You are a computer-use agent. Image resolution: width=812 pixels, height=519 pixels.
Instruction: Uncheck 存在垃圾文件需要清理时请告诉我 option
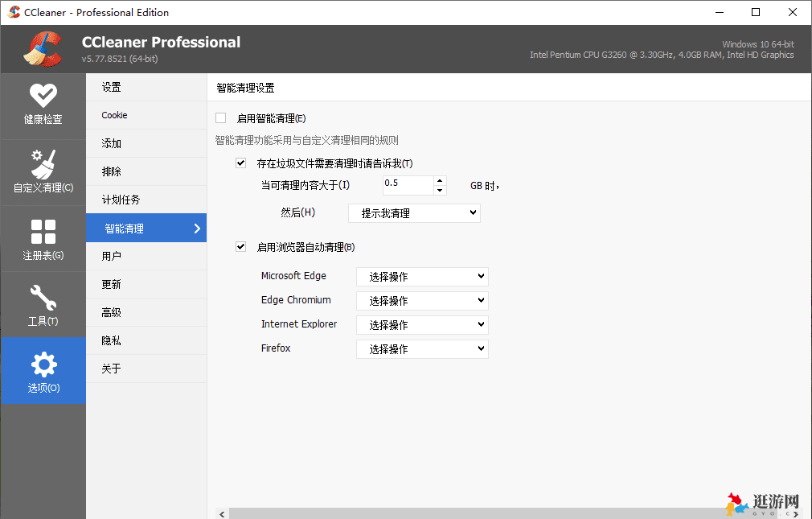pos(240,163)
